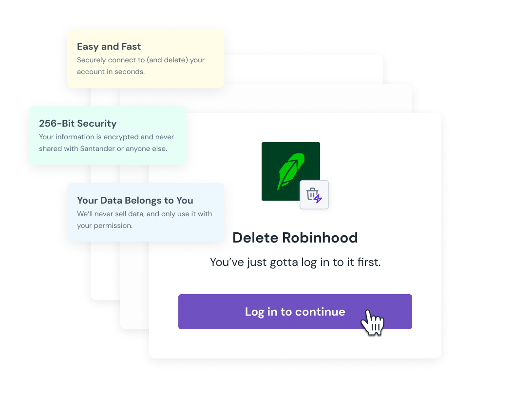Select the Easy and Fast card
This screenshot has height=413, width=532.
click(146, 58)
